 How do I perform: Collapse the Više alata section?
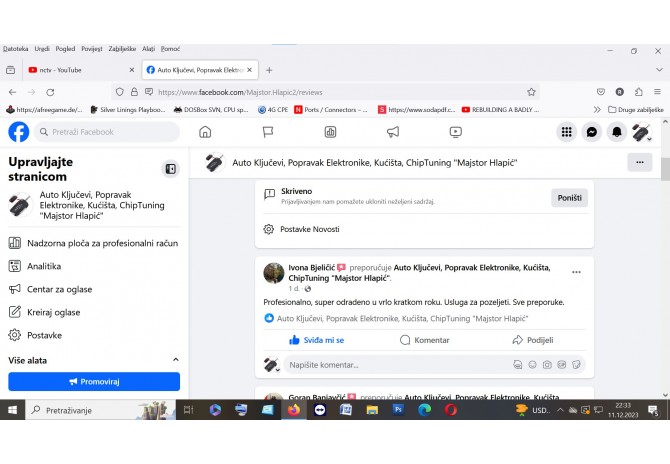[176, 360]
